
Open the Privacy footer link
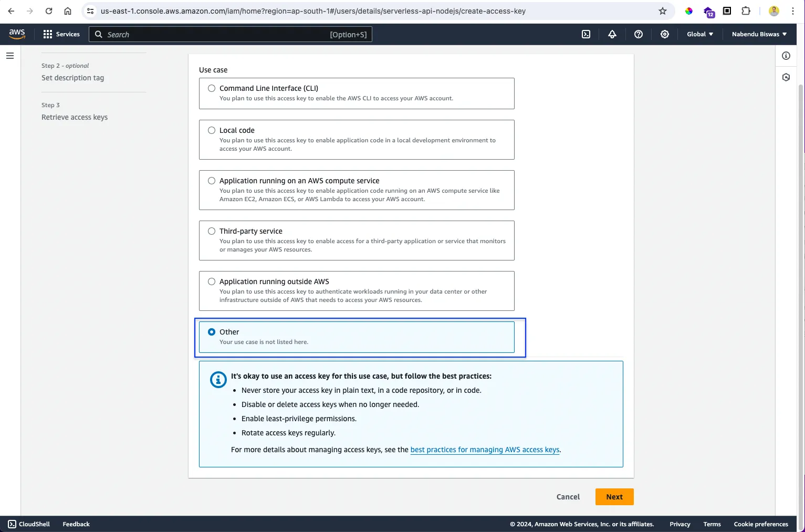(680, 524)
